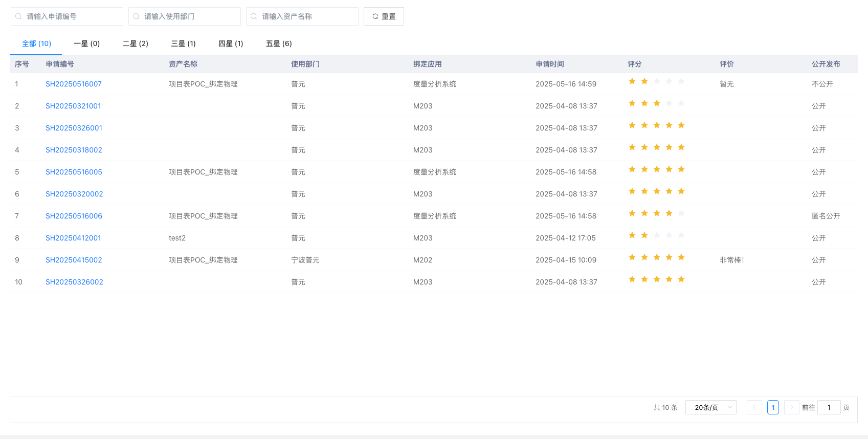The width and height of the screenshot is (868, 439).
Task: Focus the go-to page number input
Action: [x=829, y=407]
